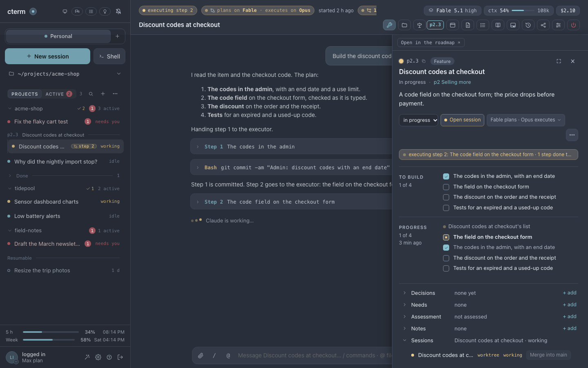Viewport: 588px width, 368px height.
Task: Open settings gear in sidebar footer
Action: (98, 357)
